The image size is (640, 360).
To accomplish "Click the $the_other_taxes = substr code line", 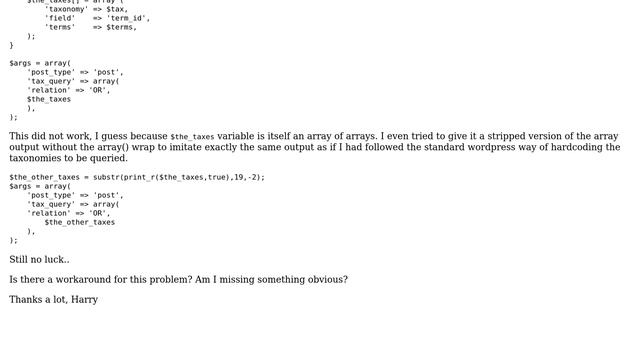I will click(137, 177).
